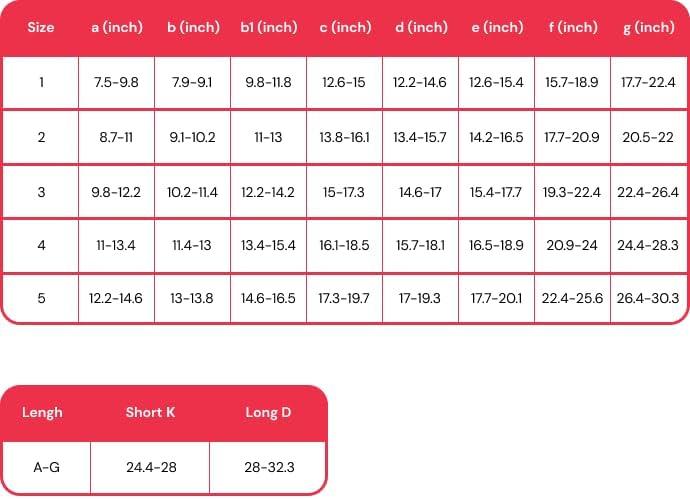Viewport: 690px width, 499px height.
Task: Select the g (inch) column header
Action: tap(648, 28)
